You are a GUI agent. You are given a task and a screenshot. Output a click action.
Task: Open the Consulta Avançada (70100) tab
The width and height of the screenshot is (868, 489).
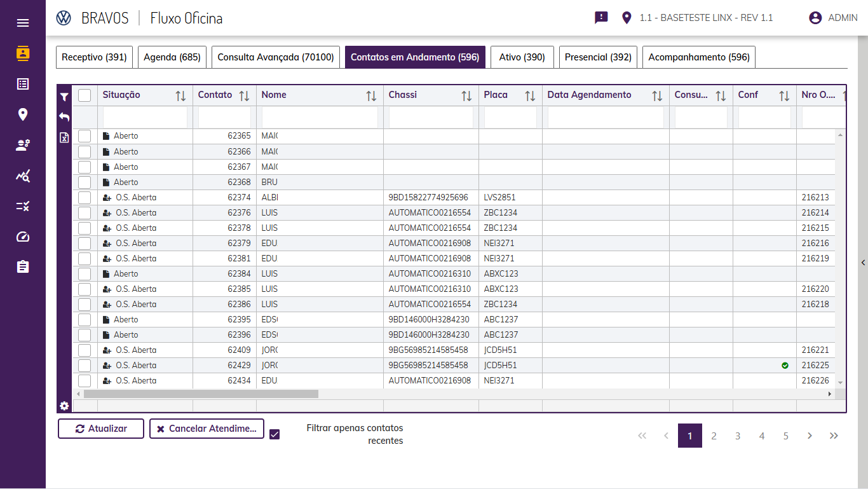pyautogui.click(x=275, y=57)
